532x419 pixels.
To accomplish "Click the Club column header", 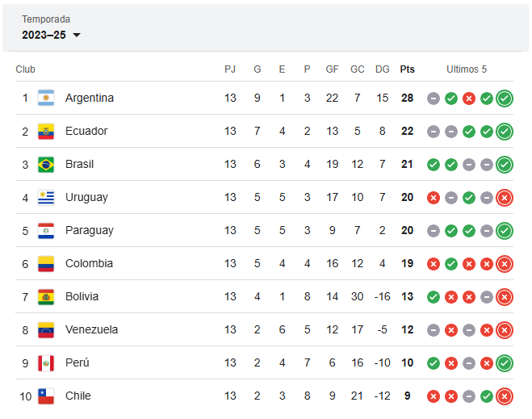I will point(26,69).
